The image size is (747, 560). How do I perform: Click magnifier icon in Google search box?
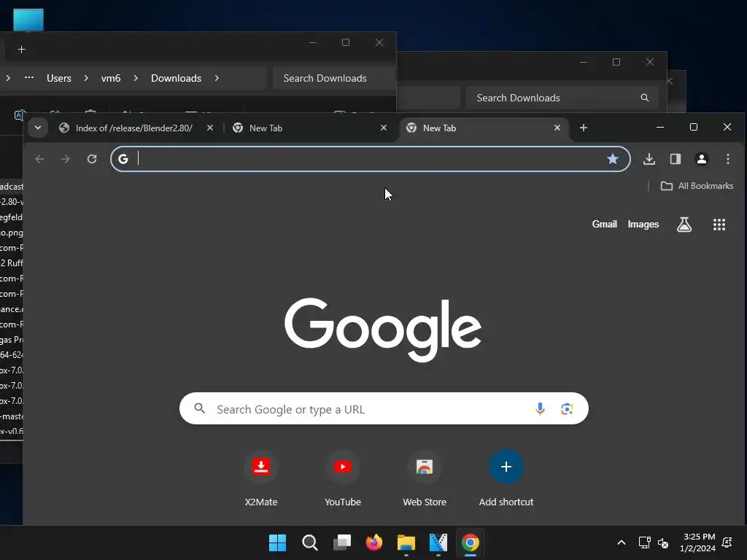[x=200, y=408]
